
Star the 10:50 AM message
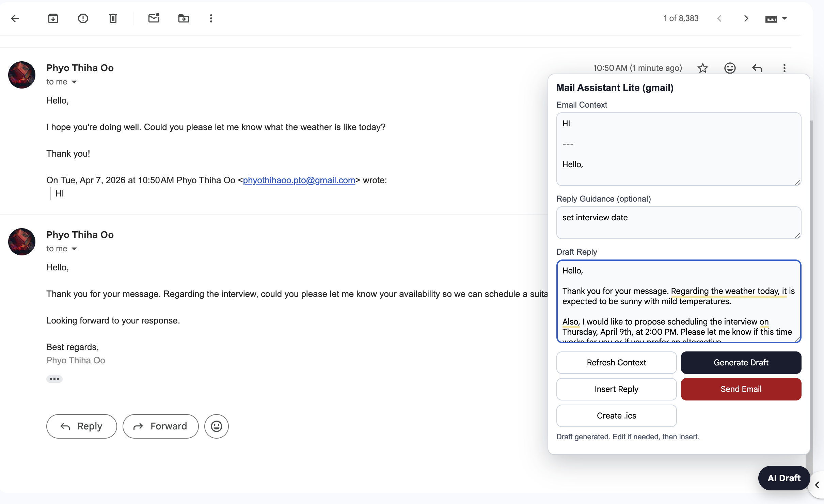[703, 68]
